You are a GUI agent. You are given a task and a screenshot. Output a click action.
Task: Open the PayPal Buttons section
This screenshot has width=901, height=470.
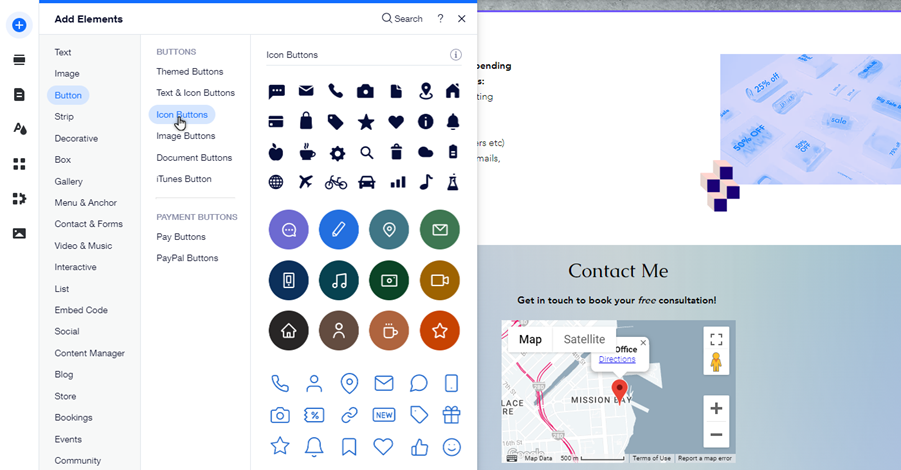[x=187, y=258]
